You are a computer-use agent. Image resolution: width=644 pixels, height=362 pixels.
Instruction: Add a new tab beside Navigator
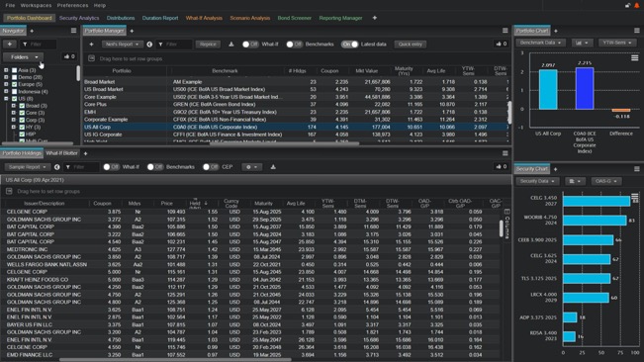(32, 31)
